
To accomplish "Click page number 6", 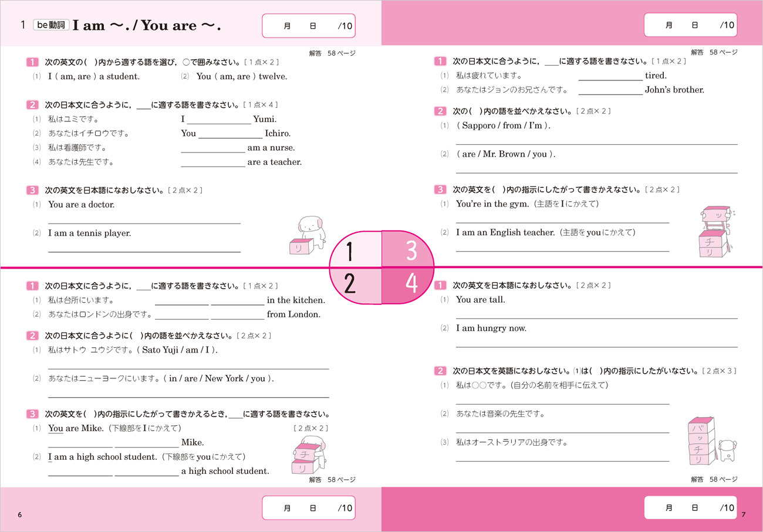I will 20,514.
